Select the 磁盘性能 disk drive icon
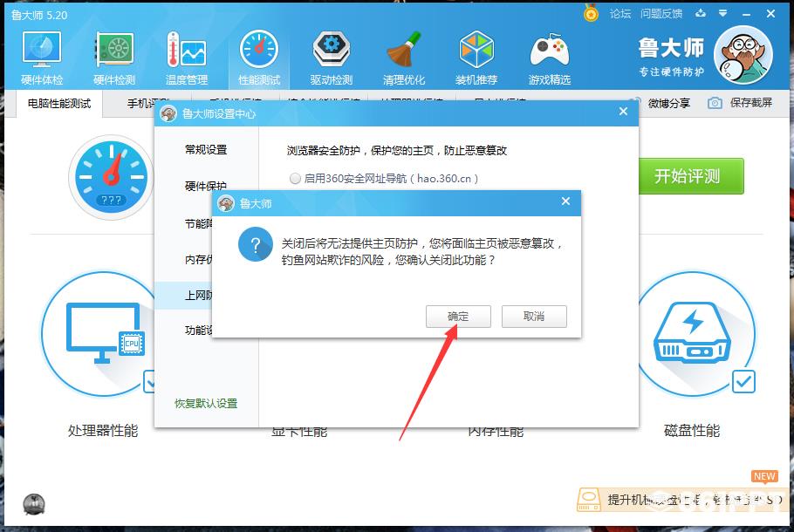Viewport: 794px width, 532px height. coord(692,332)
